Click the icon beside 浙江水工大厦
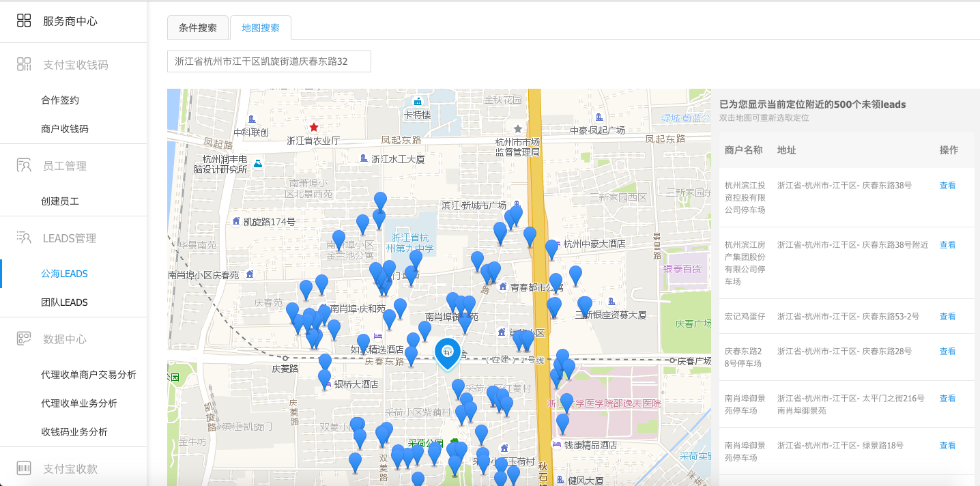The image size is (980, 486). pyautogui.click(x=363, y=158)
